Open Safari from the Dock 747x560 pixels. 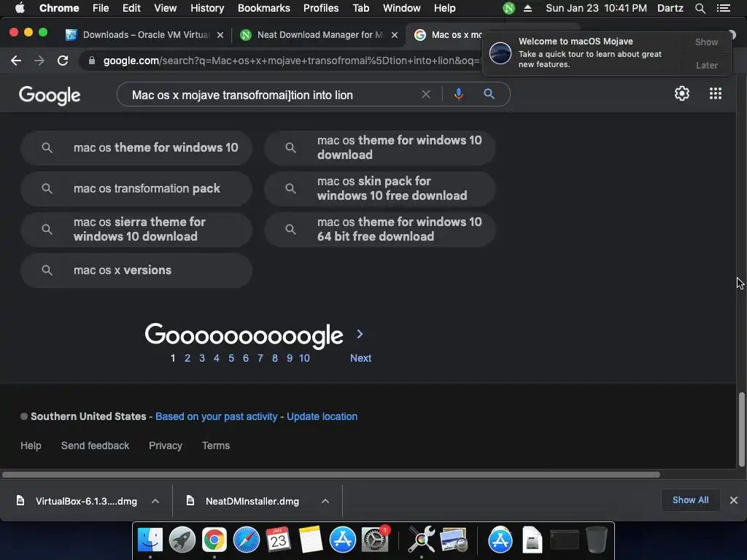point(247,540)
